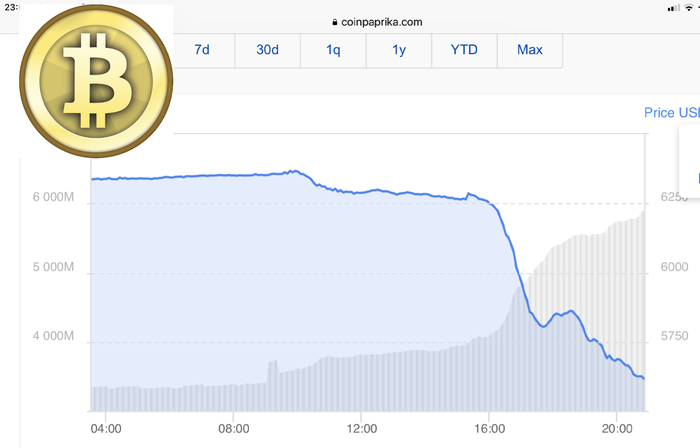
Task: Click the 16:00 time axis label
Action: [489, 429]
